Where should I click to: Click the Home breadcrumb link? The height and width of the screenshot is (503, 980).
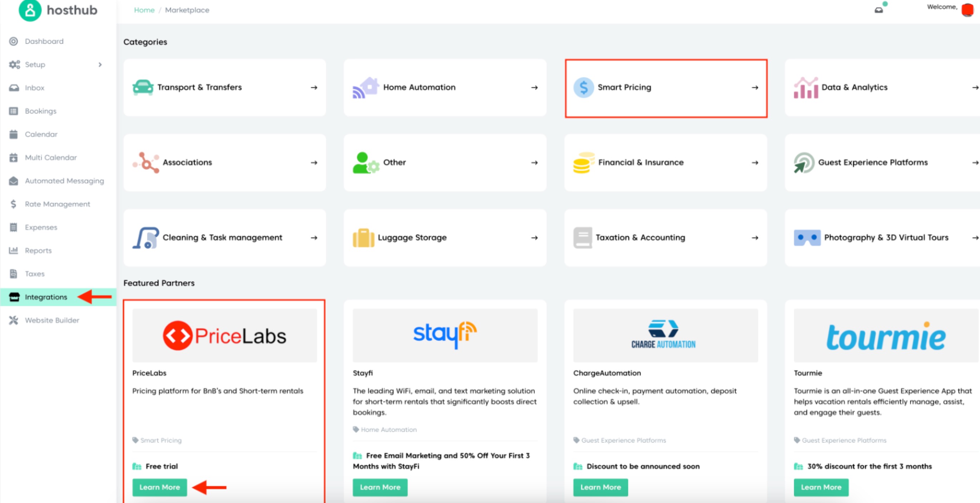[x=144, y=10]
